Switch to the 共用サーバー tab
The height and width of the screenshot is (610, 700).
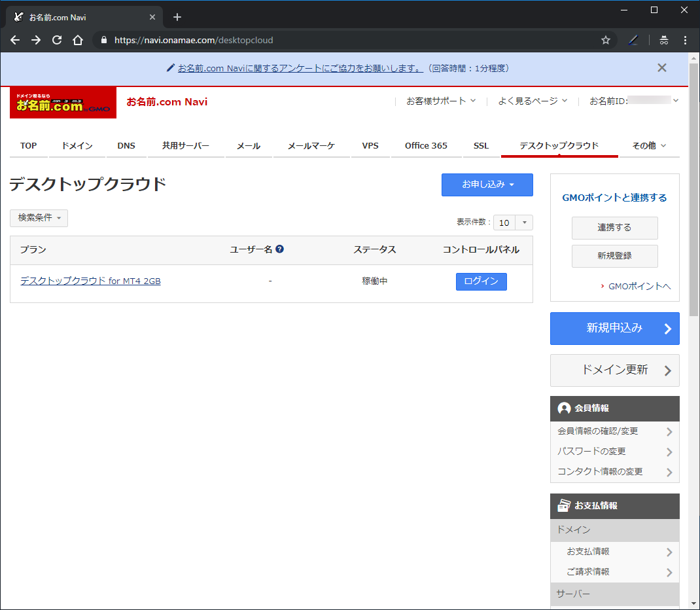click(x=186, y=145)
